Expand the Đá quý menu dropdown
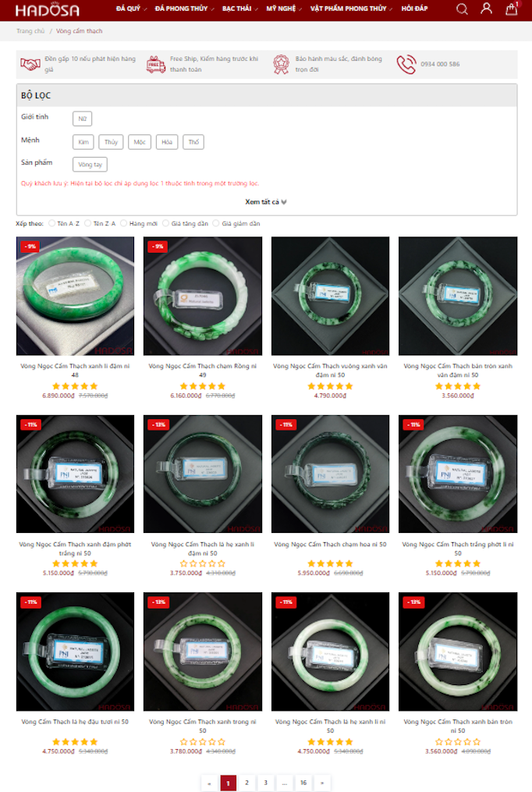Image resolution: width=532 pixels, height=792 pixels. tap(131, 9)
